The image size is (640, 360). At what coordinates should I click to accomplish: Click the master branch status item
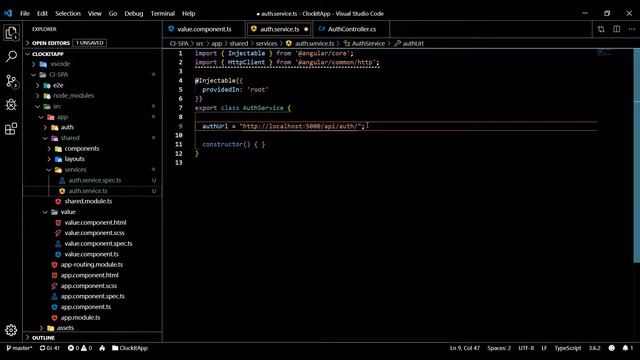(x=19, y=348)
